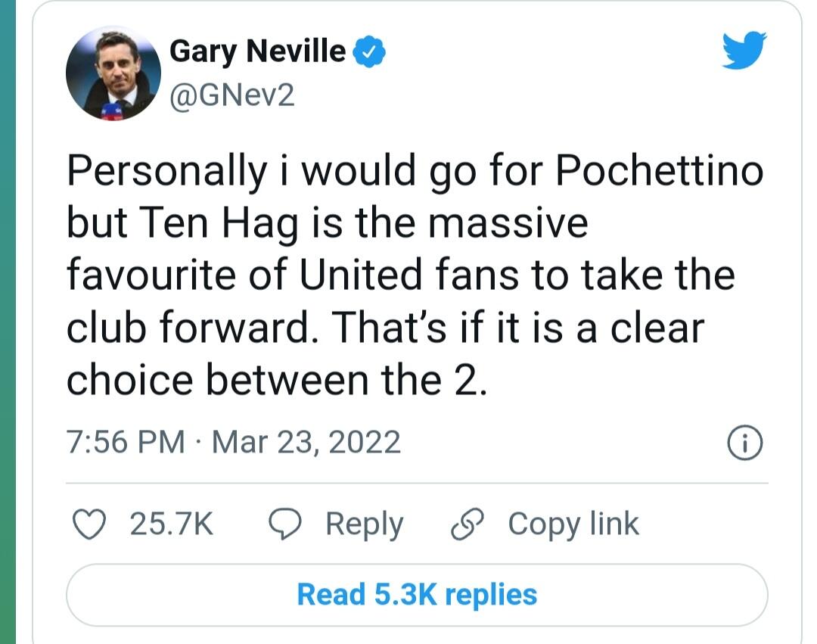Open the Gary Neville display name
817x644 pixels.
(257, 51)
